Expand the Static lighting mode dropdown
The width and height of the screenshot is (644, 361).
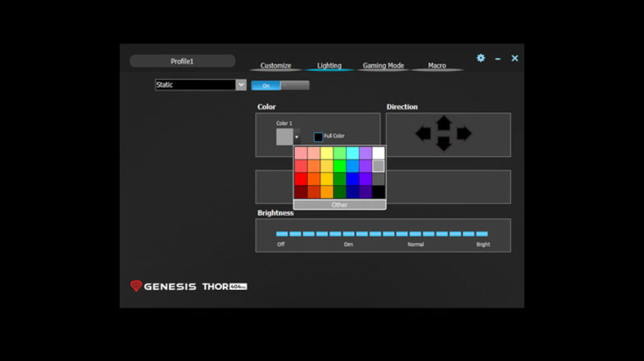pos(241,85)
